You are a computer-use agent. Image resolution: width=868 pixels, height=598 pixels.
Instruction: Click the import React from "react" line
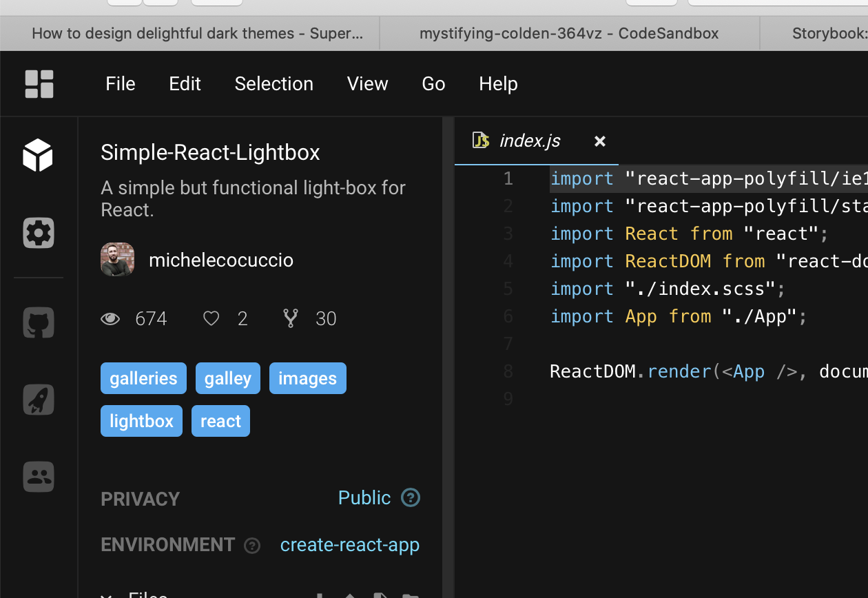point(690,234)
